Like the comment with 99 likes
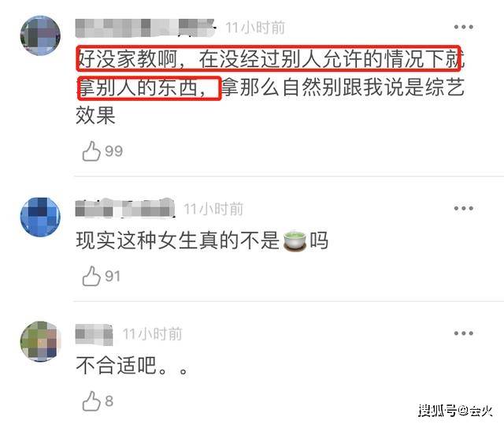504x424 pixels. pyautogui.click(x=91, y=151)
